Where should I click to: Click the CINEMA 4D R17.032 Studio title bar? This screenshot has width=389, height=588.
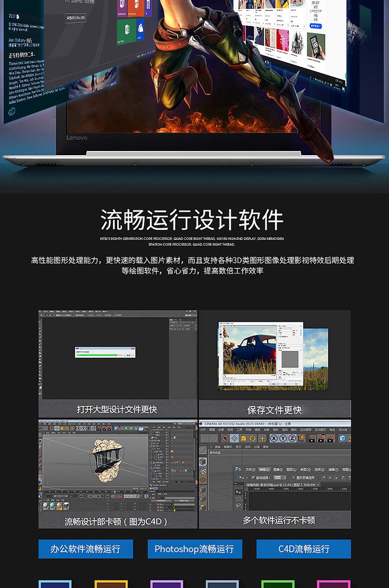pos(275,424)
